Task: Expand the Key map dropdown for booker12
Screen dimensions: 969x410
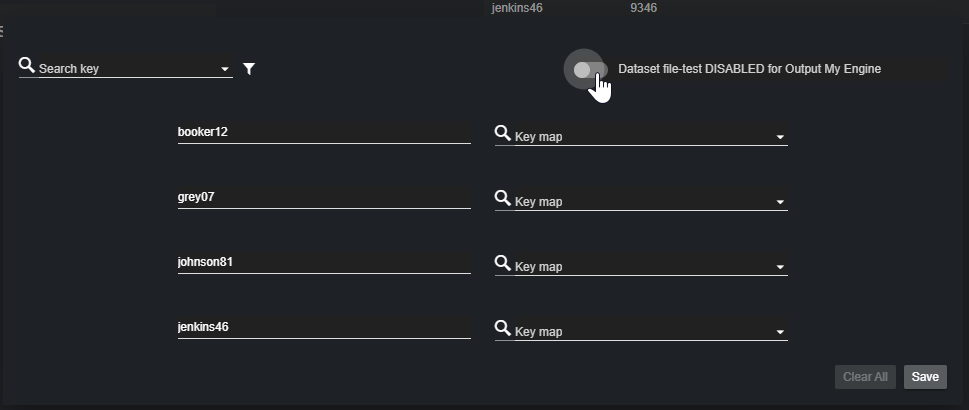Action: (780, 137)
